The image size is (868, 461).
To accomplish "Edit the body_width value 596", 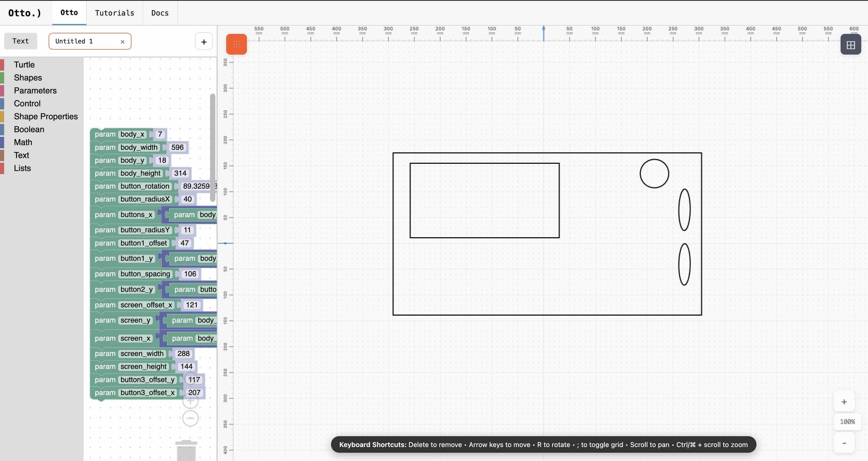I will coord(177,147).
